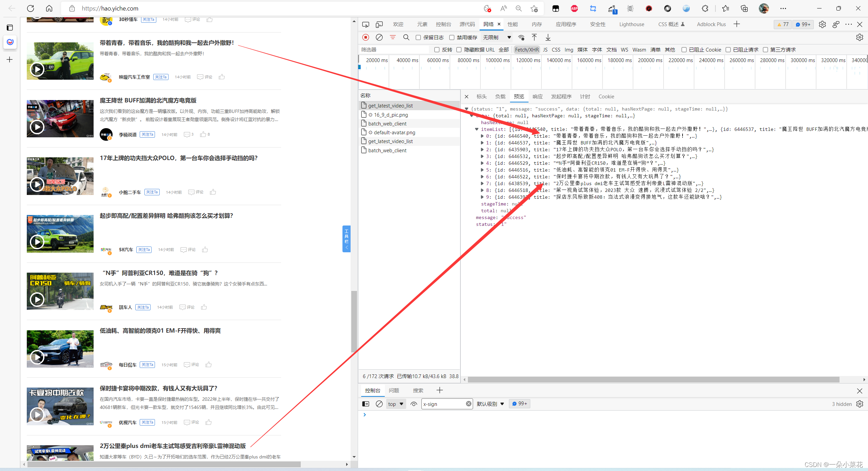Open the top context dropdown in console

coord(396,404)
